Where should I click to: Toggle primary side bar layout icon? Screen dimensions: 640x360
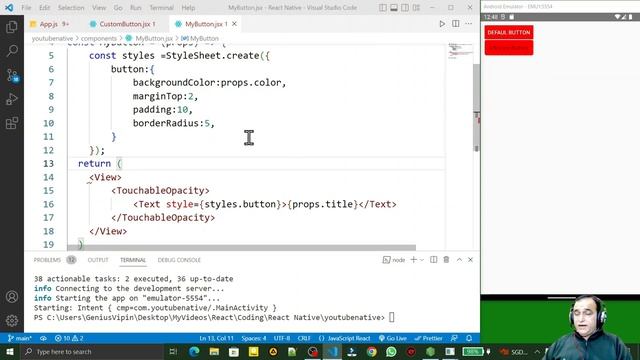coord(382,8)
